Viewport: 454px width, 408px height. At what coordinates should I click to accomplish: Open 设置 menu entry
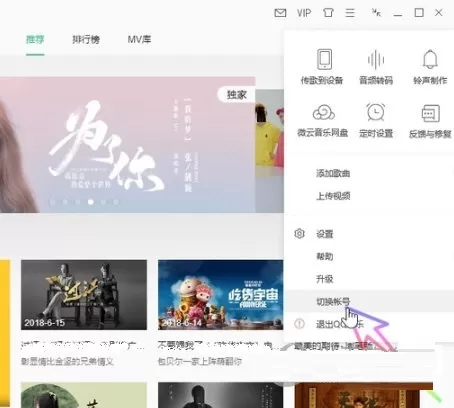325,234
